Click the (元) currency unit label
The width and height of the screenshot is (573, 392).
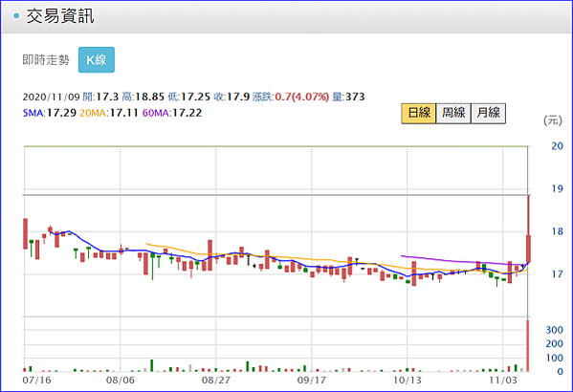point(553,120)
